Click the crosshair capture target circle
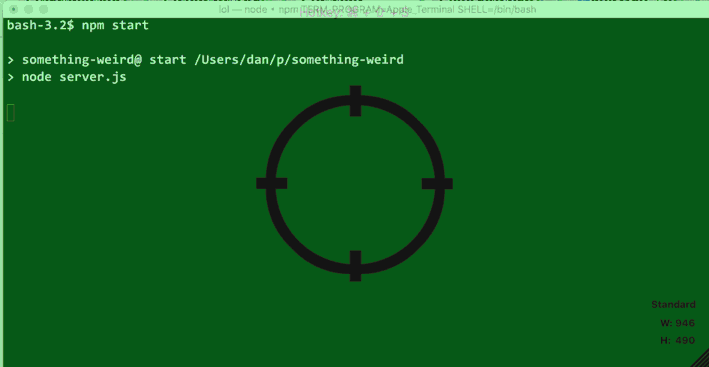This screenshot has height=367, width=709. tap(355, 184)
